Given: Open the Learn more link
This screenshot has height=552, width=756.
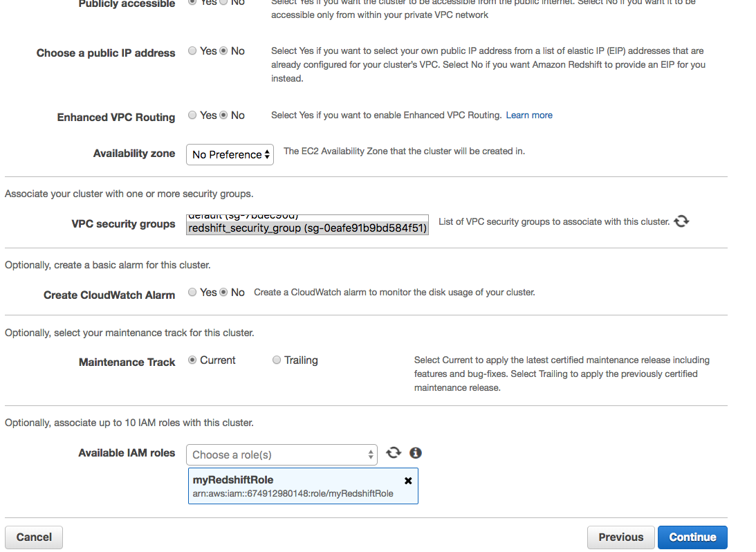Looking at the screenshot, I should [x=529, y=116].
